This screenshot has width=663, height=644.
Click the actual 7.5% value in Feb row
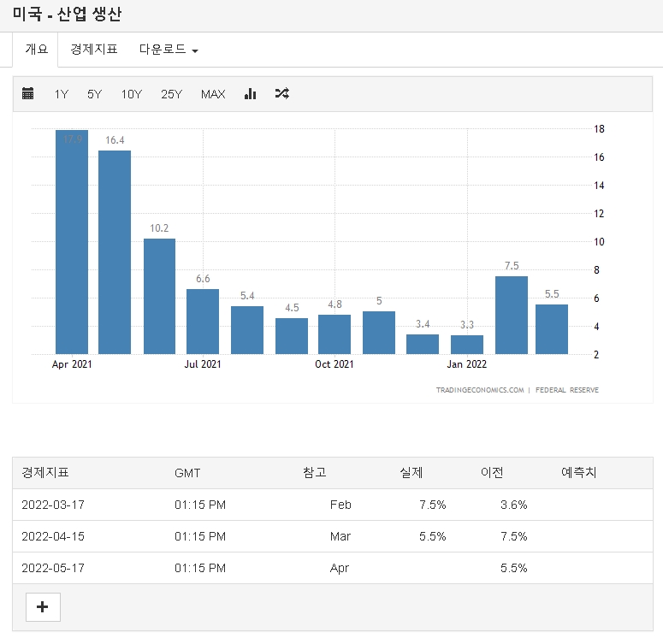(433, 505)
